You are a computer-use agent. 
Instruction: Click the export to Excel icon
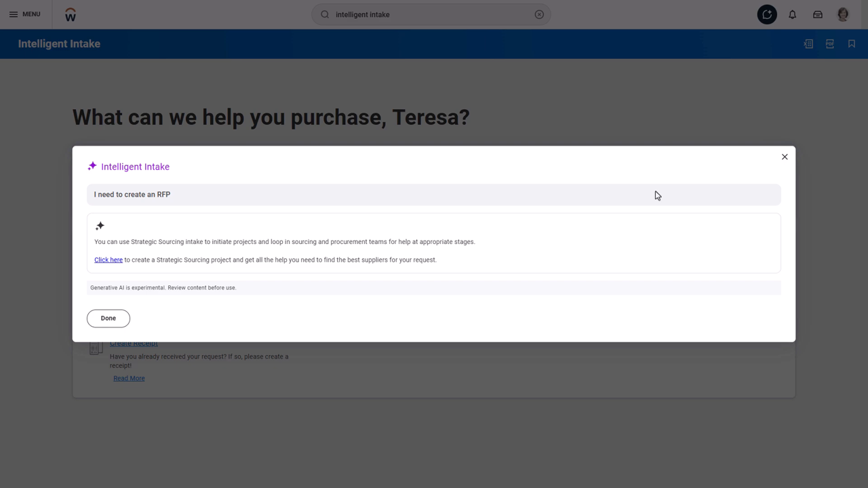coord(808,44)
